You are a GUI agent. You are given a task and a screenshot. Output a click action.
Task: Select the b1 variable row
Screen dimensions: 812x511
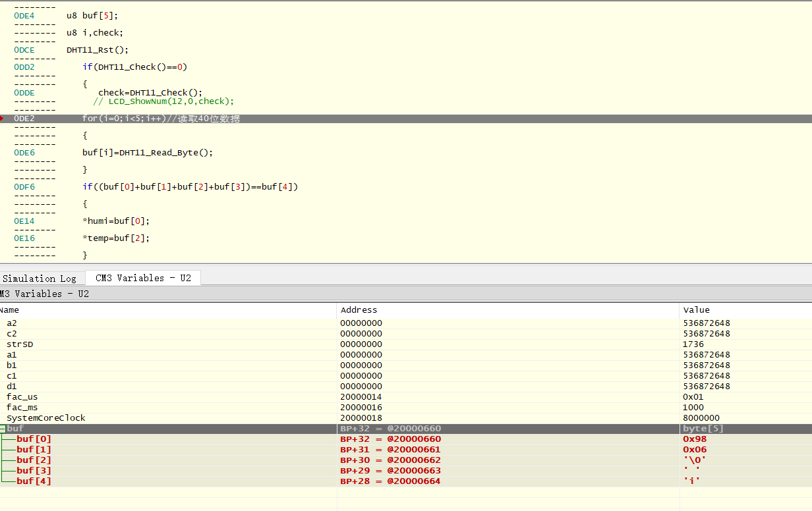(406, 365)
